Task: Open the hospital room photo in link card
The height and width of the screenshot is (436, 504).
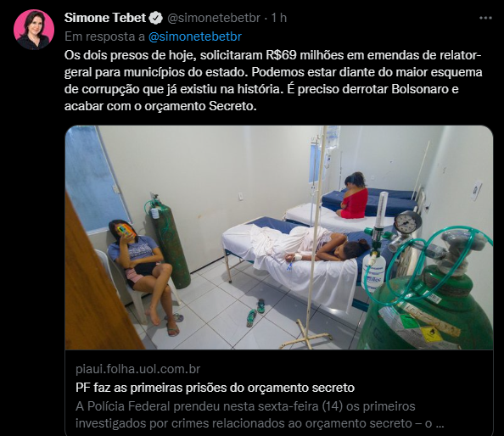Action: coord(278,238)
